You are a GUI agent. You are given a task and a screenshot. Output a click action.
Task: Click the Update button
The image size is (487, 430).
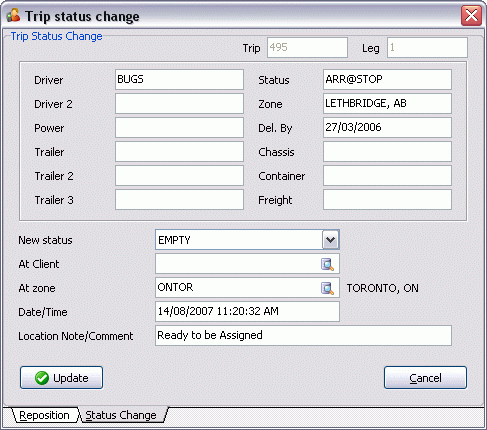click(x=61, y=378)
